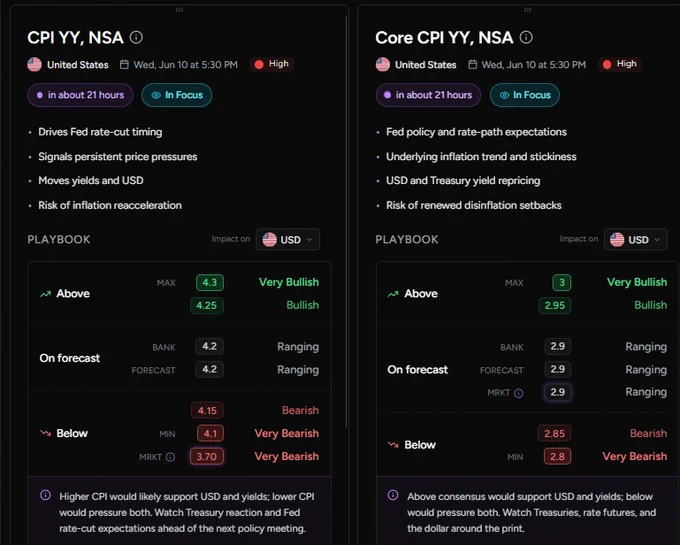
Task: Click High impact badge on CPI YY card
Action: (x=272, y=64)
